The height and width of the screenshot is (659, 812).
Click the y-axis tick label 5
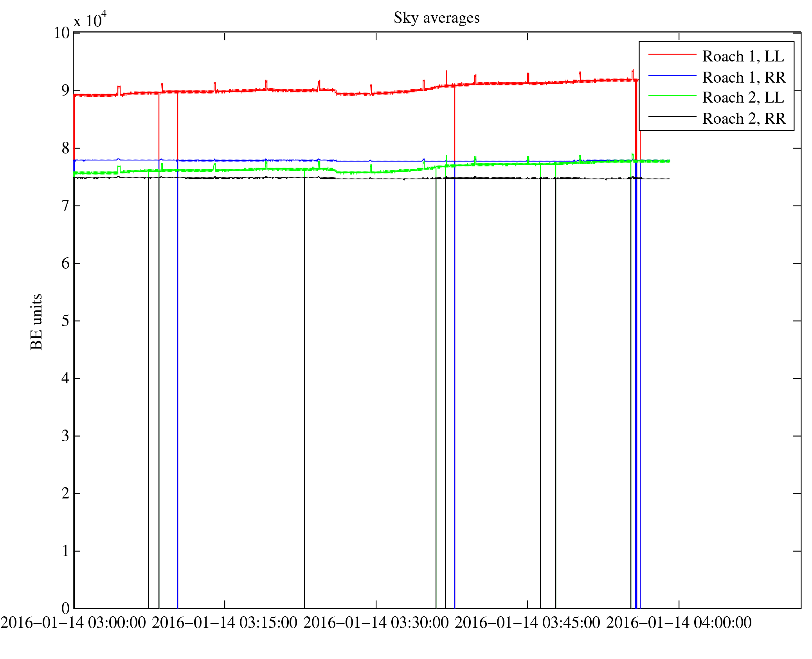[x=65, y=321]
